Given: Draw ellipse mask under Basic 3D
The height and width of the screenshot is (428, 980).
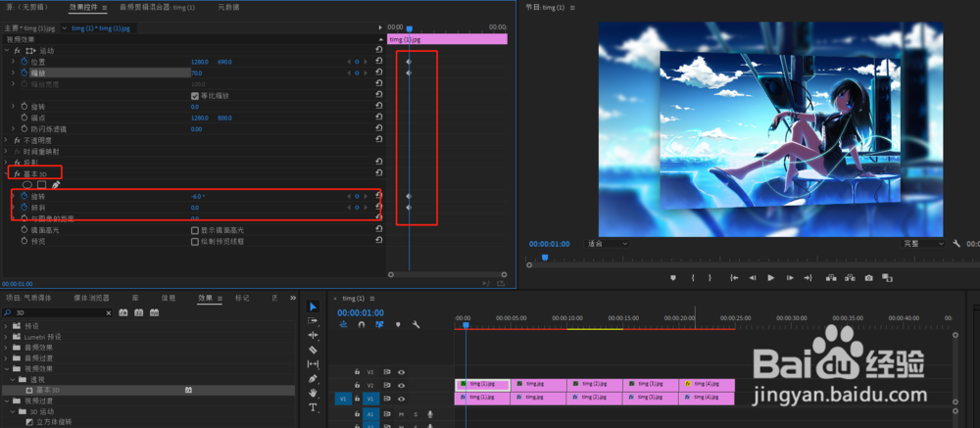Looking at the screenshot, I should (x=27, y=185).
